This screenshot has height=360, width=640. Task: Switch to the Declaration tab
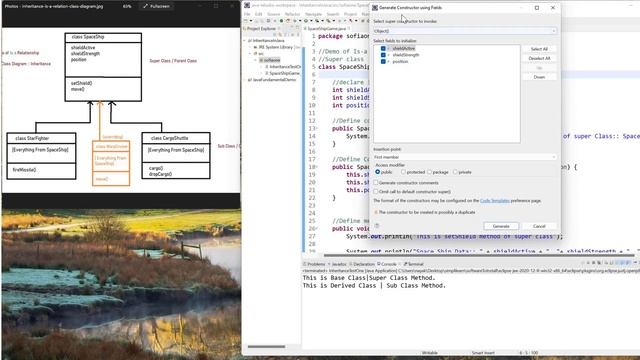click(362, 264)
